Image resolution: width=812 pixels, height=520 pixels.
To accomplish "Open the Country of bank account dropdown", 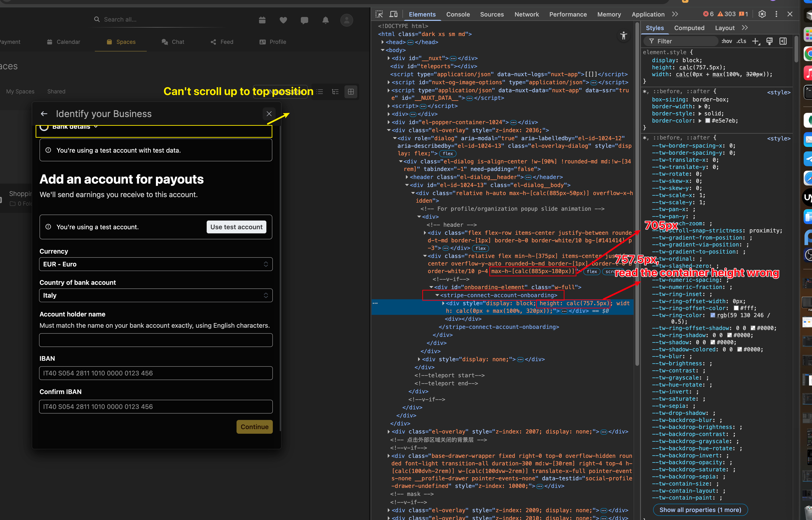I will coord(156,296).
